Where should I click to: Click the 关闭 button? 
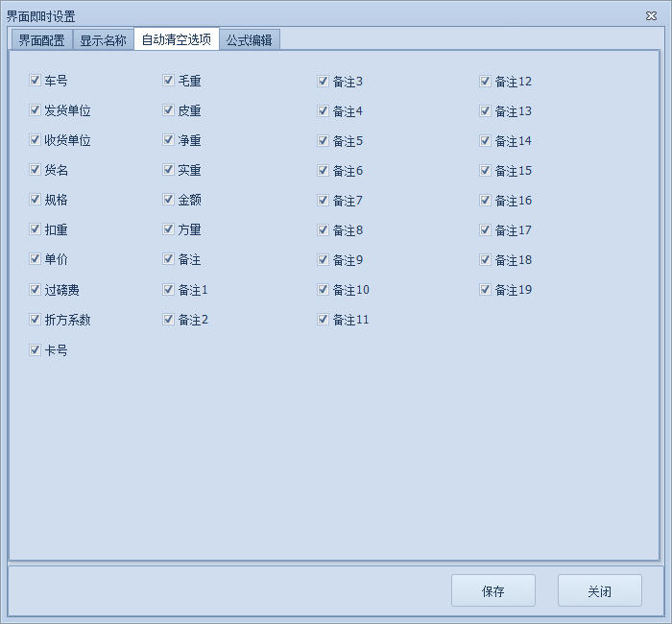tap(599, 590)
